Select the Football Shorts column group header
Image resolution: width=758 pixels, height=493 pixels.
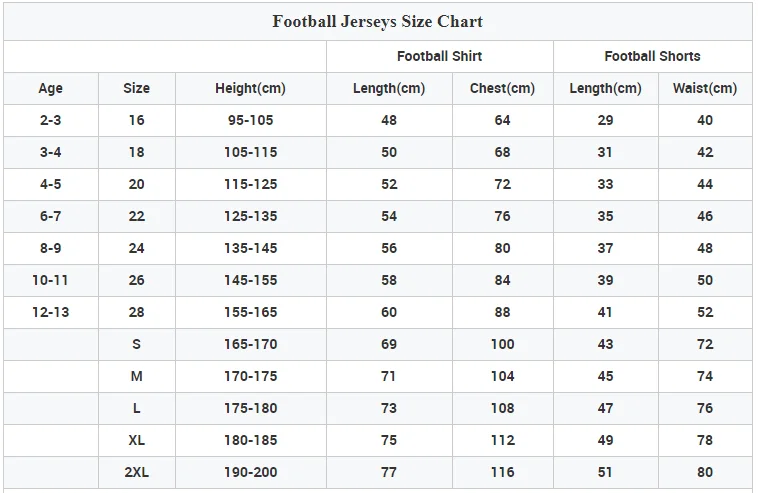tap(652, 56)
